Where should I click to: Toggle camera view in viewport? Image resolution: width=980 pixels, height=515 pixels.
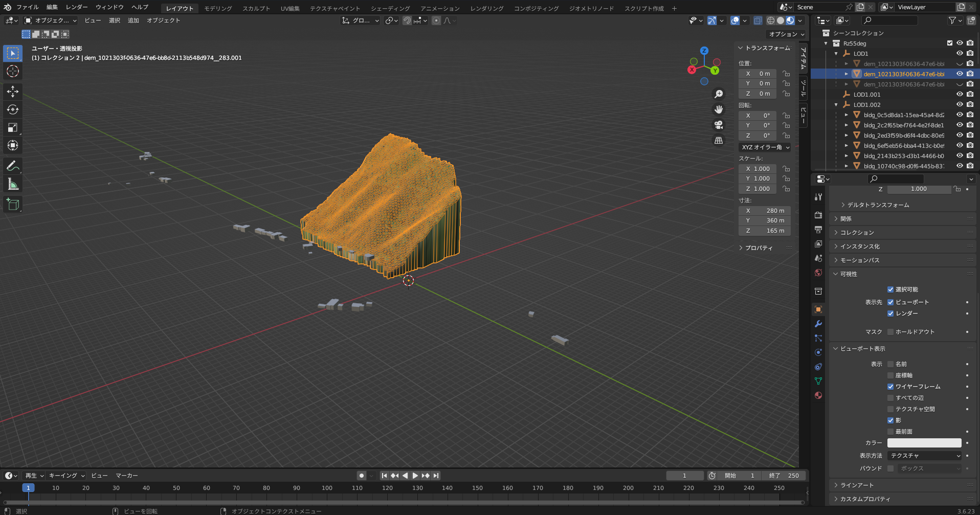click(x=719, y=125)
